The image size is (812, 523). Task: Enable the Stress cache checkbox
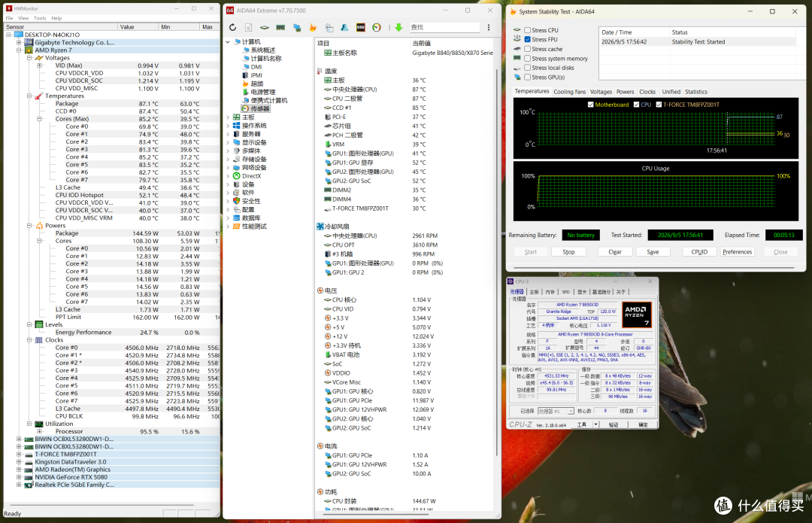point(527,49)
